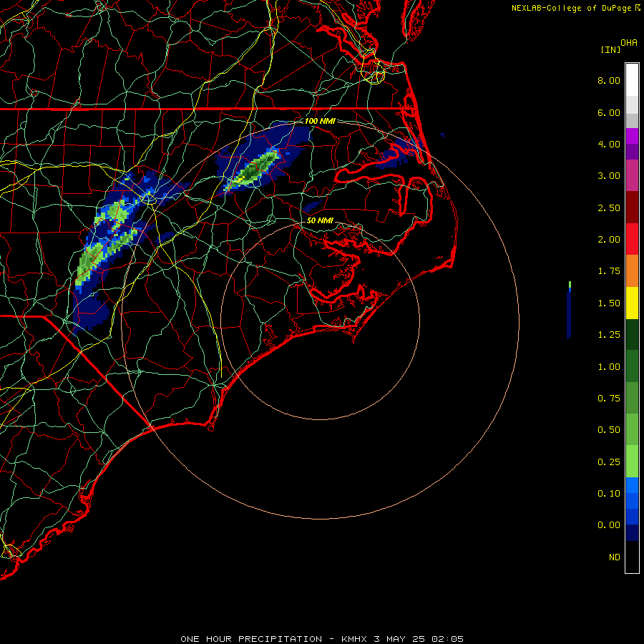Select the 0.75 legend value
This screenshot has width=644, height=644.
pos(609,399)
